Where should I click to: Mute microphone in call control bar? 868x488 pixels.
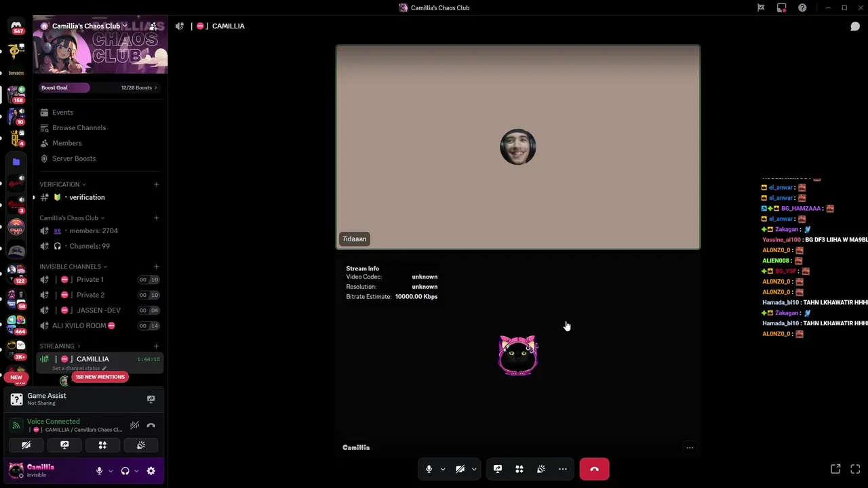(x=429, y=469)
